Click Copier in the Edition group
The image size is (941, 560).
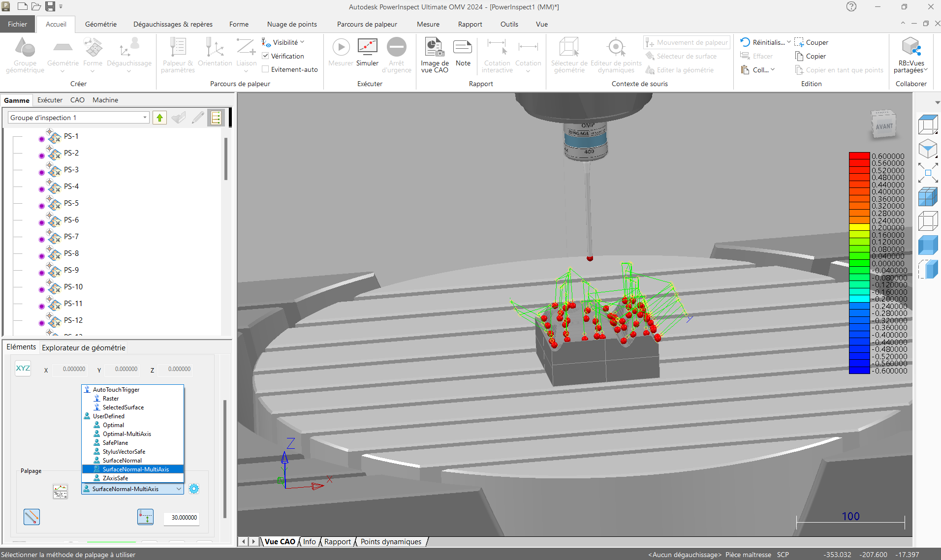point(811,56)
